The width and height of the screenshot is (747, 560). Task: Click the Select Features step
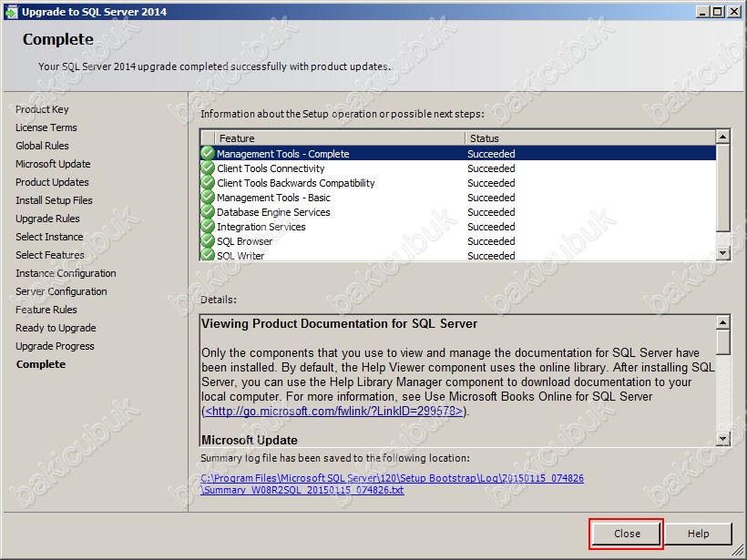coord(49,255)
